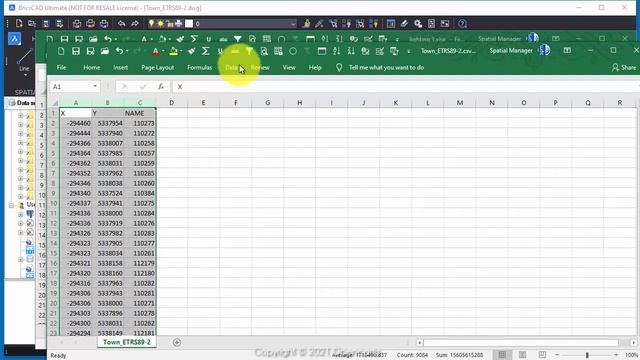Click the Sort Ascending icon in Excel toolbar

coord(336,51)
